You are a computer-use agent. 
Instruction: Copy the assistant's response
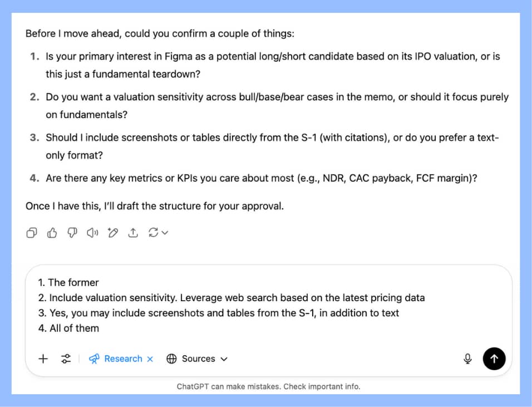(x=32, y=233)
